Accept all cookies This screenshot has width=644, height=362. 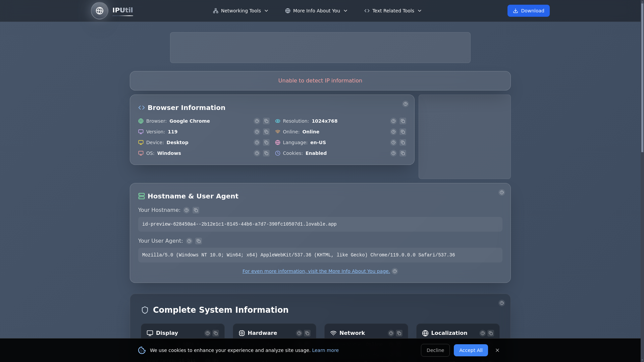pos(471,350)
